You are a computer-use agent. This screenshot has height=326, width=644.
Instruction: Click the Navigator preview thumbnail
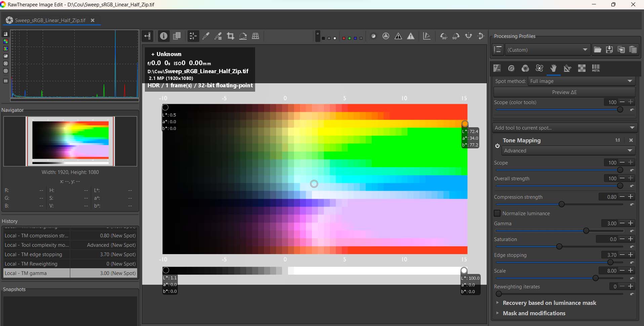(x=70, y=141)
